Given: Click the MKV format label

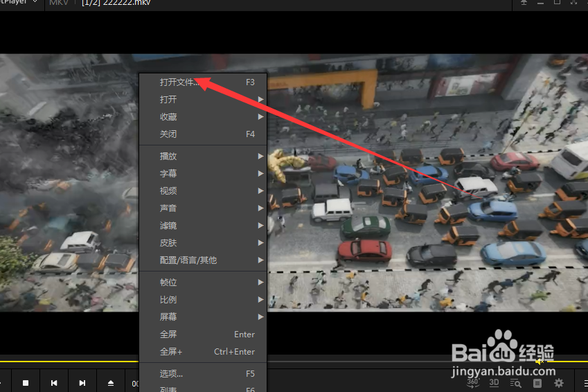Looking at the screenshot, I should click(x=59, y=2).
